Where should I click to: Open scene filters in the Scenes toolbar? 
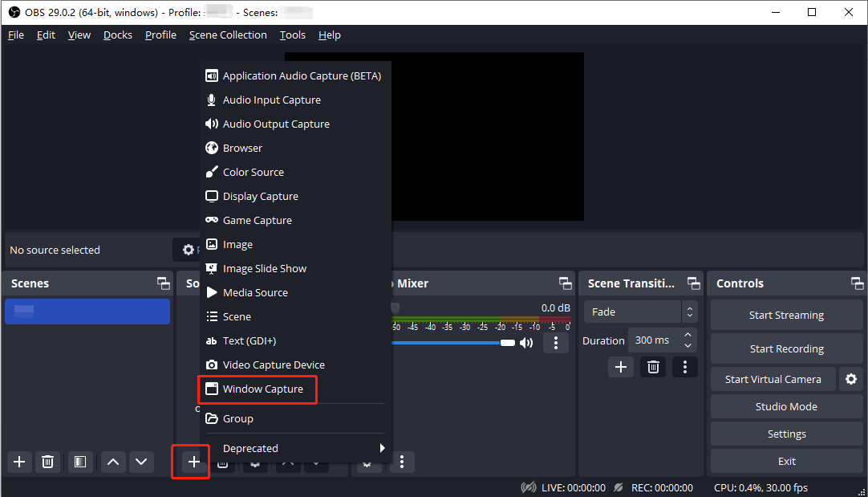pyautogui.click(x=80, y=462)
